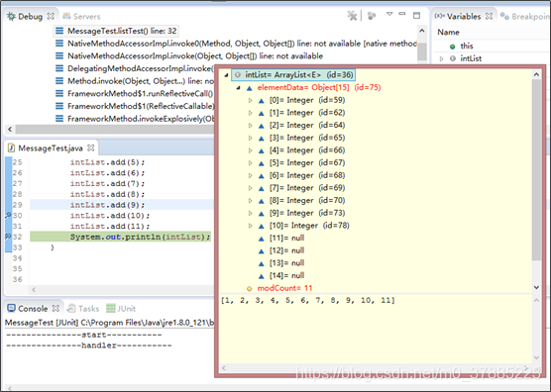Select FrameworkMethod$1.runReflectiveCall() stack frame
This screenshot has height=392, width=551.
135,94
